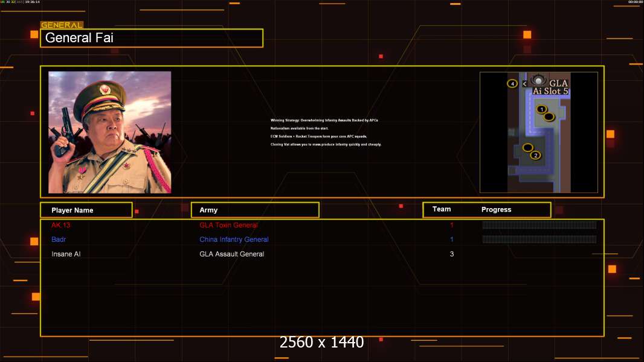Click start position marker 1 on map
The width and height of the screenshot is (644, 362).
541,109
